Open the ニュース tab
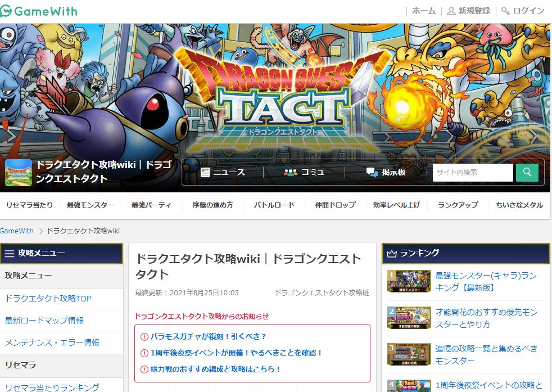The height and width of the screenshot is (392, 552). [223, 172]
